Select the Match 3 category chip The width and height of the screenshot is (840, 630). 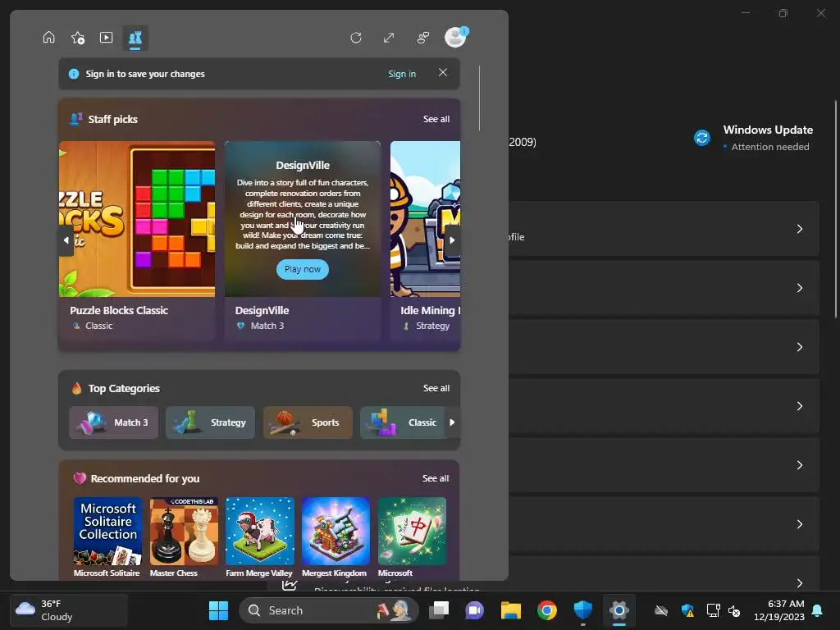[113, 422]
